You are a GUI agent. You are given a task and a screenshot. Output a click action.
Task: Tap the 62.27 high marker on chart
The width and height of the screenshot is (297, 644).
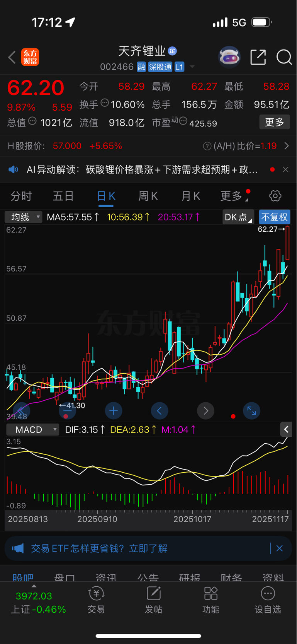pos(271,229)
